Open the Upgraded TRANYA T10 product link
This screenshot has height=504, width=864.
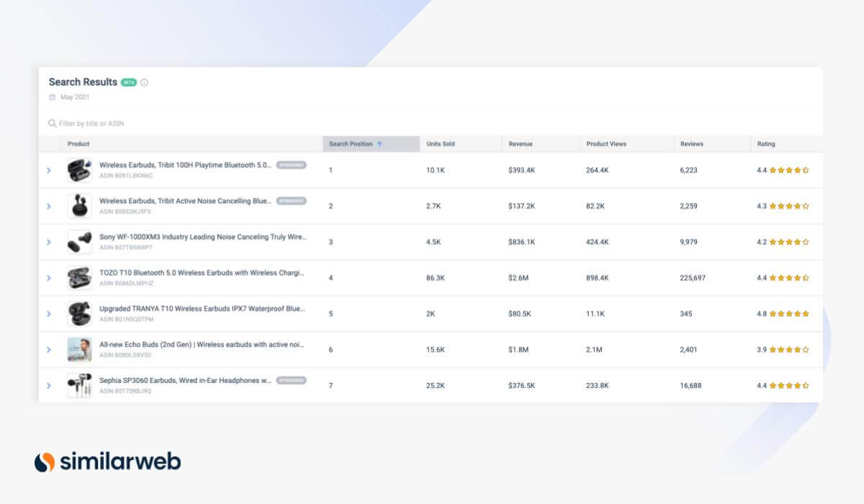point(202,309)
